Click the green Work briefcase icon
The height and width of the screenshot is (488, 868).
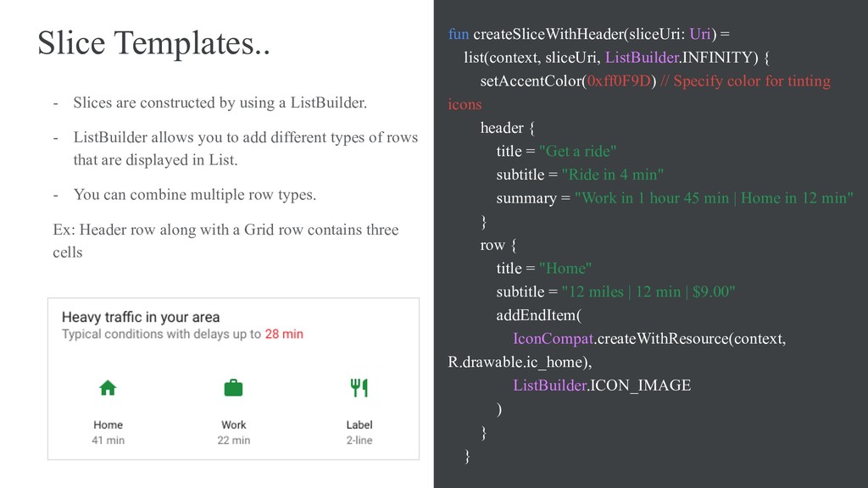click(x=234, y=388)
